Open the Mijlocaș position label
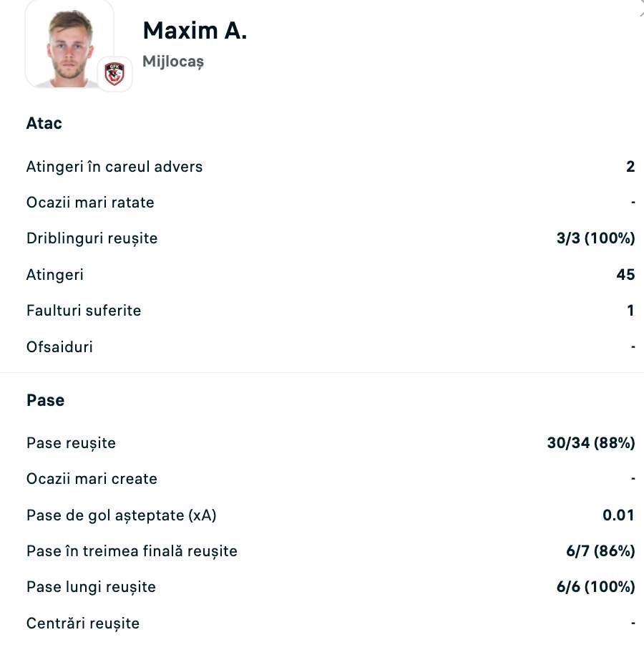 172,62
